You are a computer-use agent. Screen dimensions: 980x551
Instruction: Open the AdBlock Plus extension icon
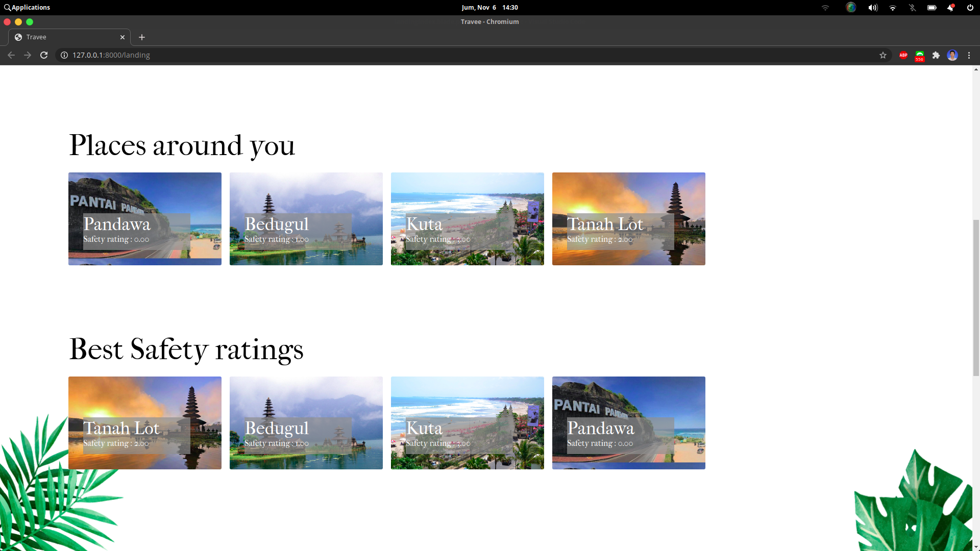[903, 55]
